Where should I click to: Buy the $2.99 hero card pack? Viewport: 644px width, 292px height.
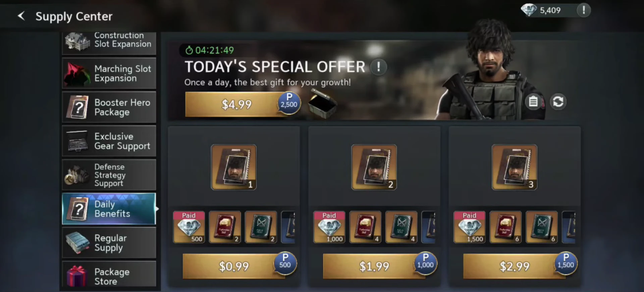[x=514, y=266]
